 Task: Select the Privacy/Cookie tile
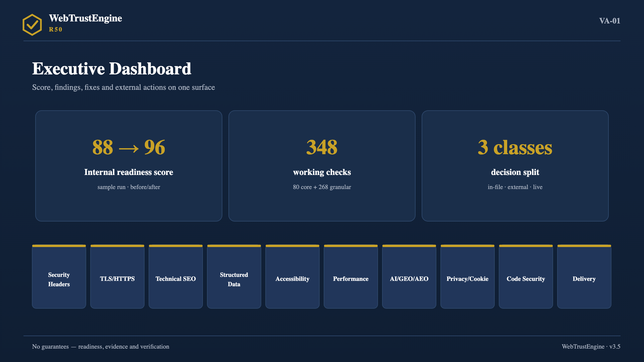[x=468, y=277]
